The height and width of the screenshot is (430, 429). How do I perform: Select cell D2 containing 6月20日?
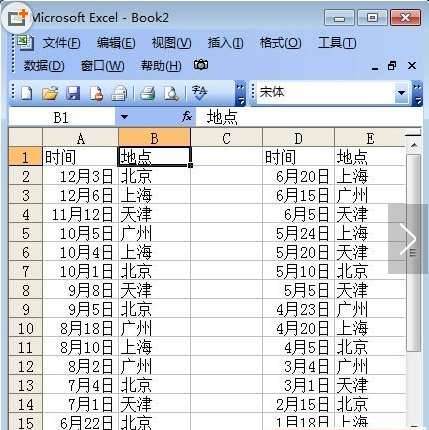point(298,176)
